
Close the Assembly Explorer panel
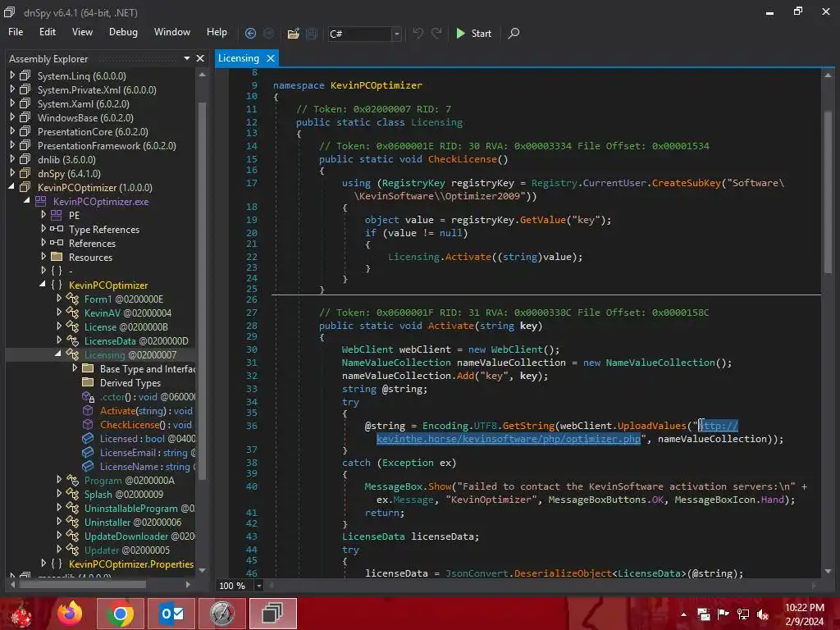click(x=200, y=58)
